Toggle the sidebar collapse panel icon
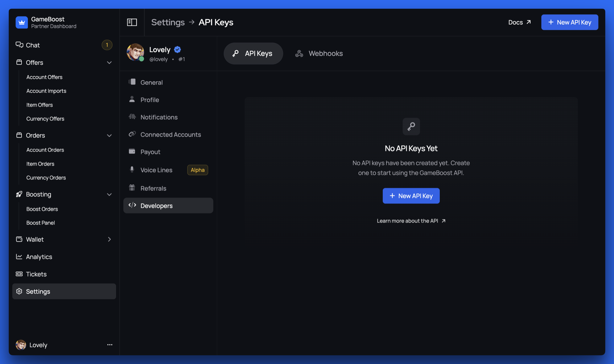This screenshot has height=364, width=614. pyautogui.click(x=132, y=22)
